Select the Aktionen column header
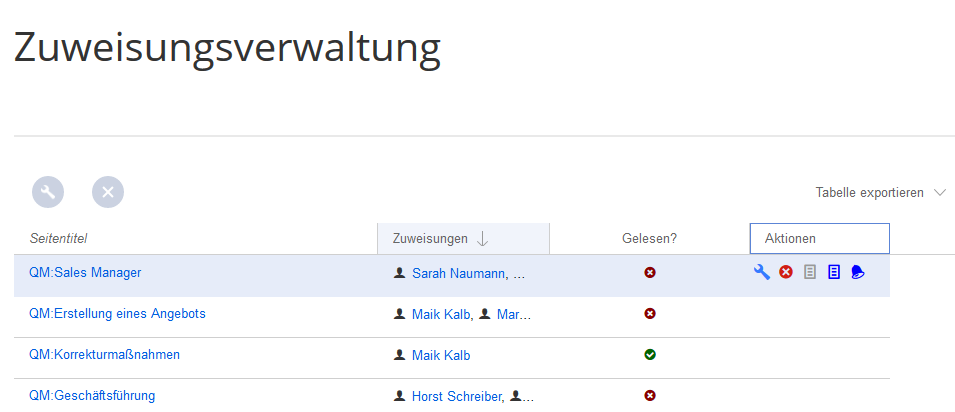This screenshot has width=955, height=412. [819, 239]
